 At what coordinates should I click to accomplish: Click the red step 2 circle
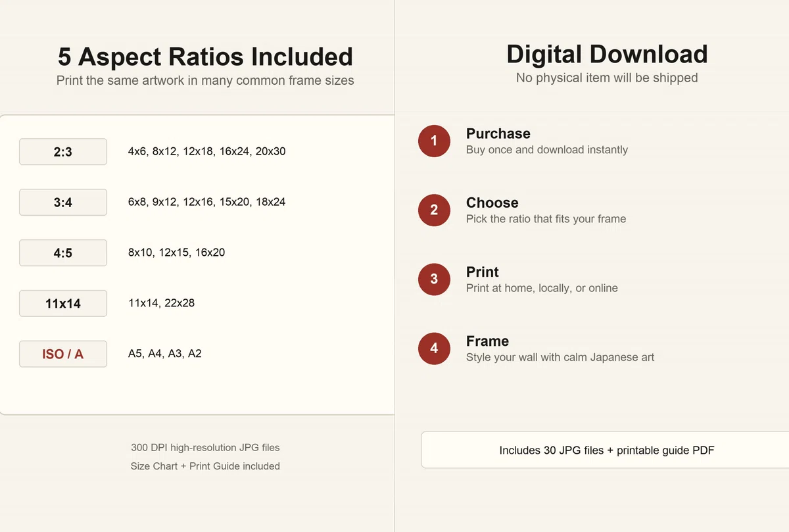434,210
